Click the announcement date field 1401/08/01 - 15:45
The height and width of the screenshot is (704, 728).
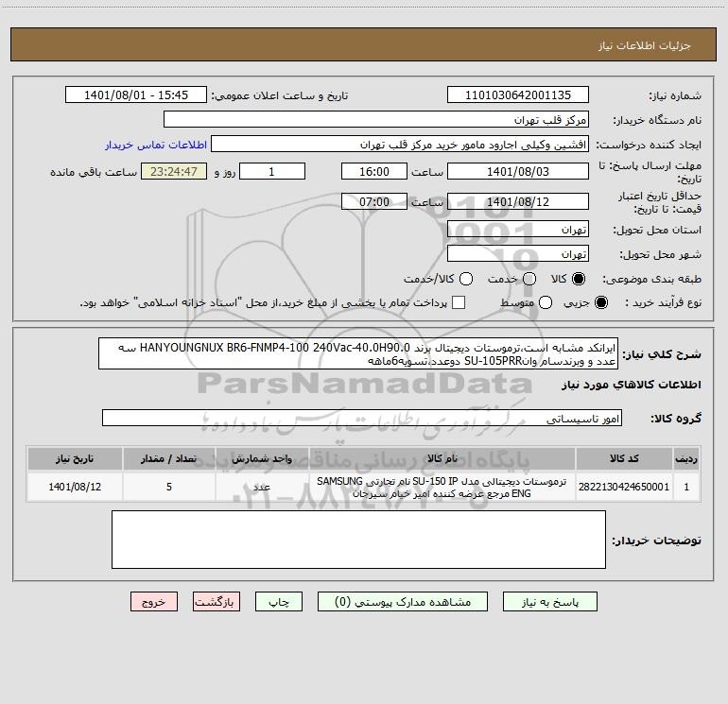pyautogui.click(x=136, y=95)
